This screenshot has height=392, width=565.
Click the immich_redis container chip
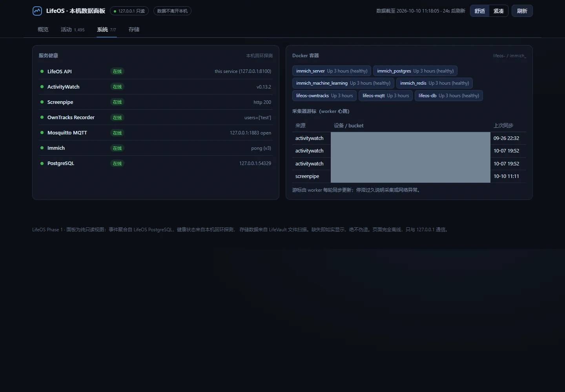click(x=434, y=83)
